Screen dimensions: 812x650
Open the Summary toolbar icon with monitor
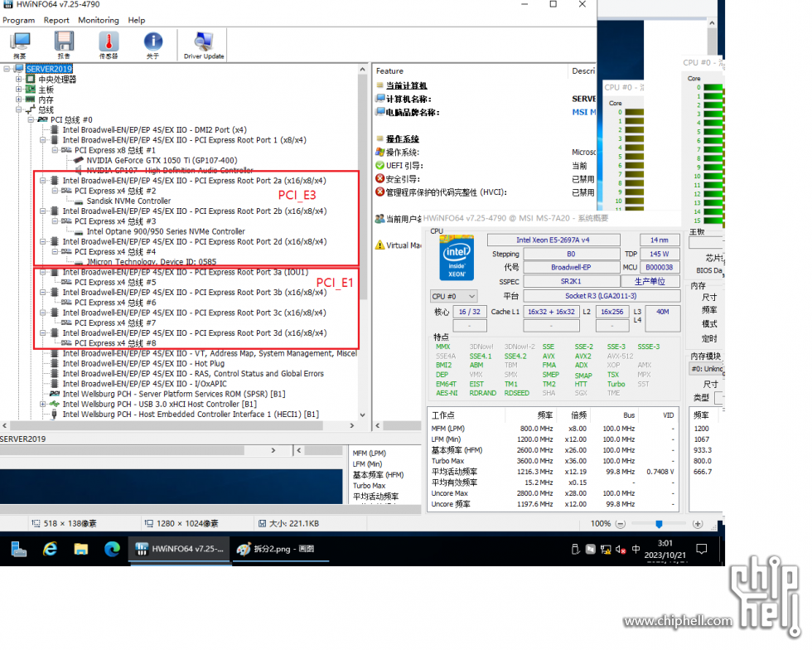point(20,45)
